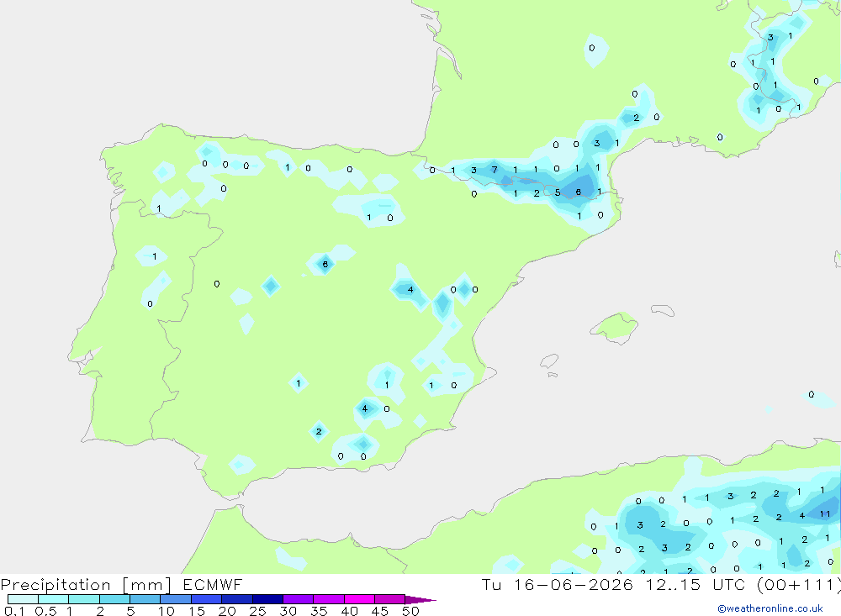Screen dimensions: 841x616
Task: Click the legend label '50'
Action: pyautogui.click(x=410, y=611)
